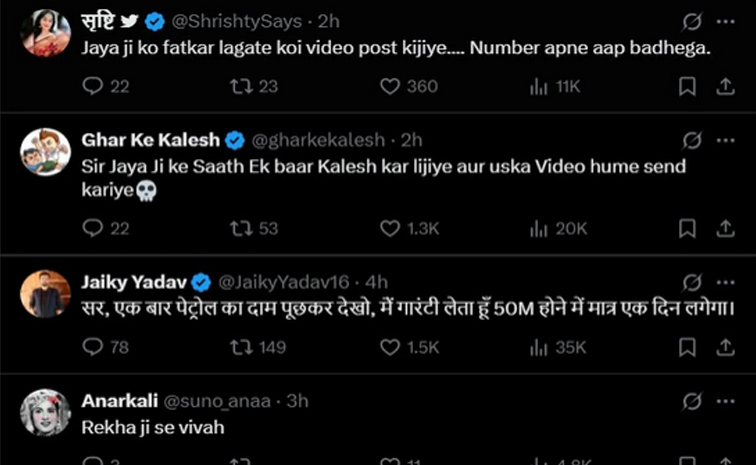The width and height of the screenshot is (756, 465).
Task: Reply to Jaiky Yadav's tweet
Action: [x=93, y=347]
